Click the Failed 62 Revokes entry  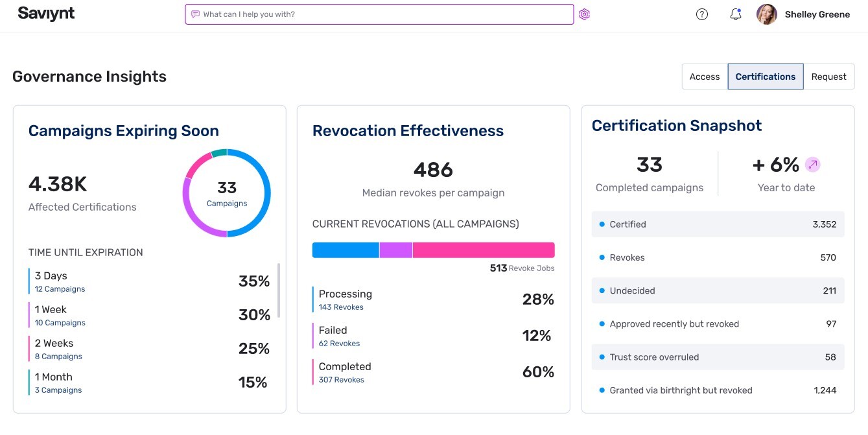click(338, 336)
